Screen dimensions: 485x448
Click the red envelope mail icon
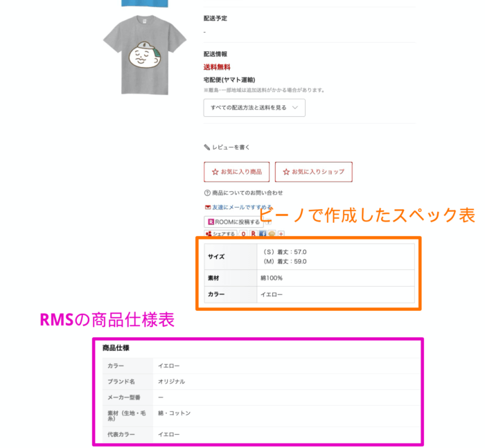point(208,207)
